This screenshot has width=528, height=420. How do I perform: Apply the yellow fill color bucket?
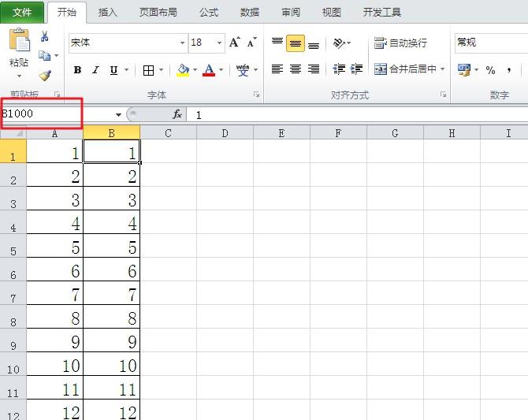(183, 70)
